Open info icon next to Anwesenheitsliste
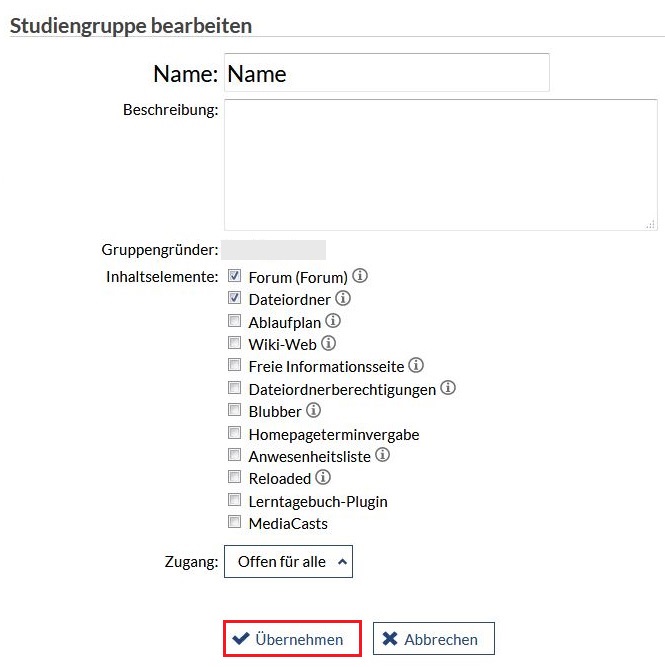665x667 pixels. pos(382,455)
